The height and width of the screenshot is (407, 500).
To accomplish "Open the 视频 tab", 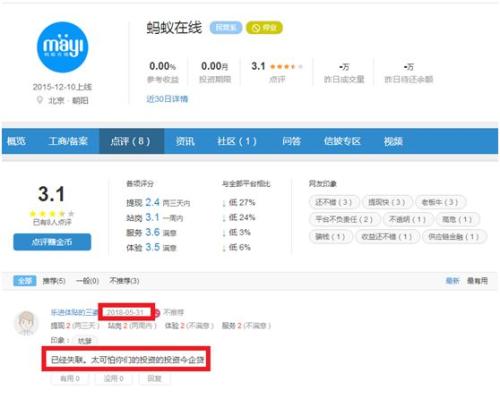I will (x=393, y=141).
